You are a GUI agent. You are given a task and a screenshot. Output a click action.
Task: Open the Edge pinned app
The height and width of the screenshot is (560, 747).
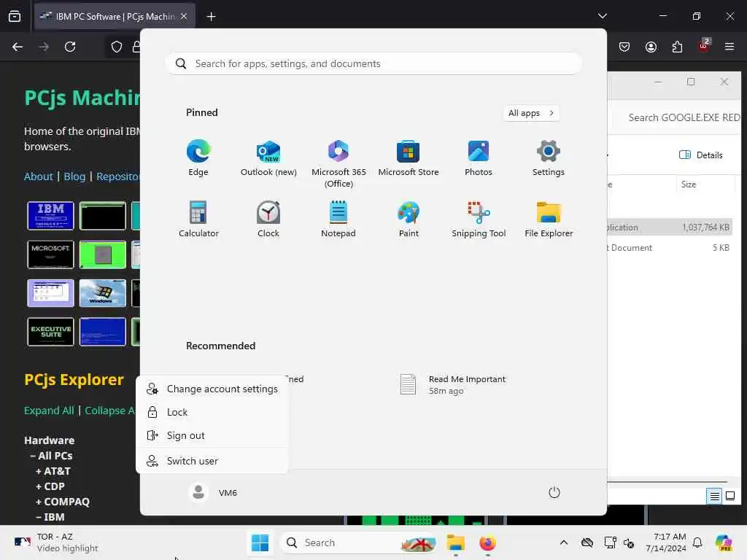tap(198, 158)
